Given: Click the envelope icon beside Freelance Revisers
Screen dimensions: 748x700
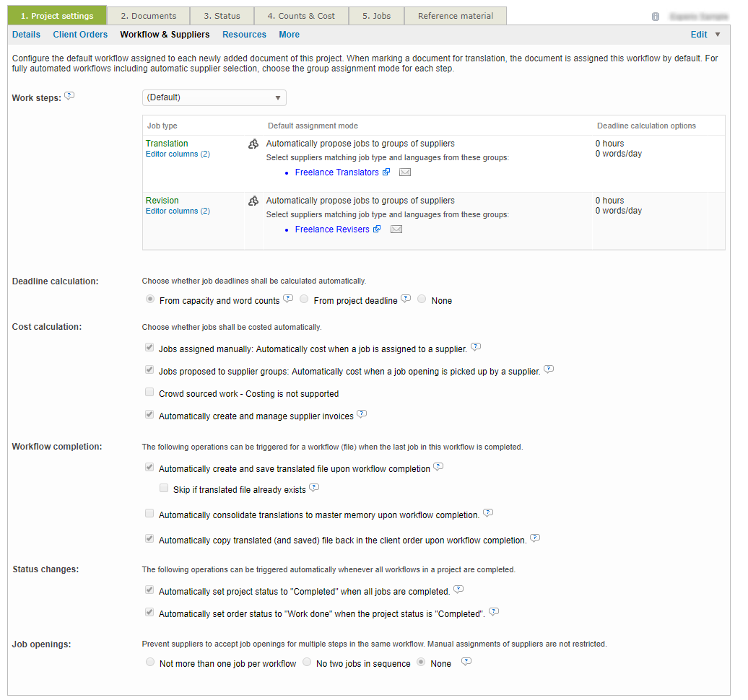Looking at the screenshot, I should 396,229.
